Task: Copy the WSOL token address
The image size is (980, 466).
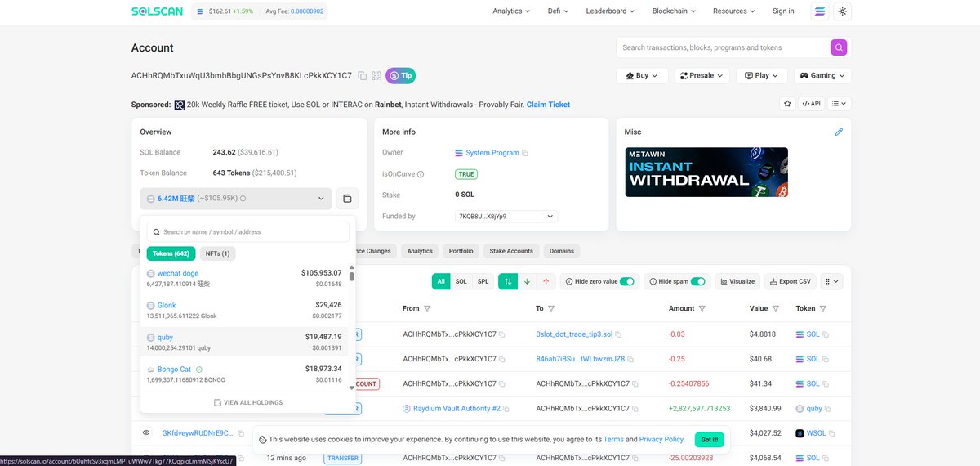Action: 834,433
